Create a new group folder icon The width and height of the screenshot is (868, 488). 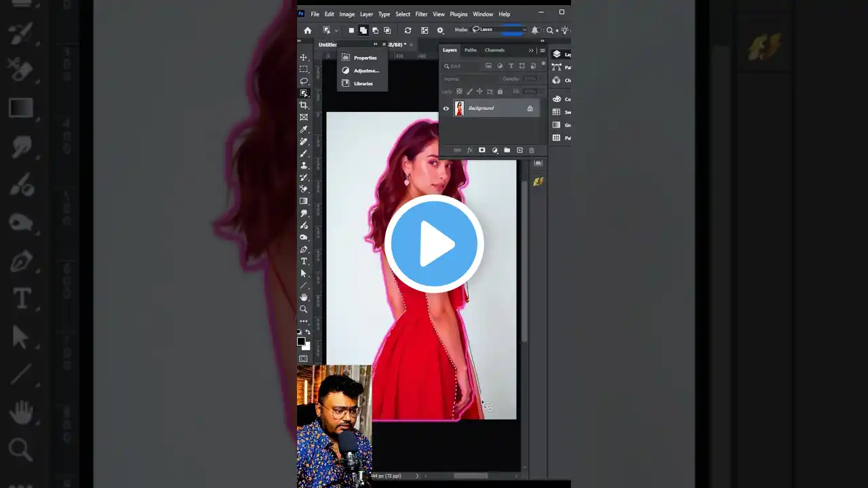point(507,150)
